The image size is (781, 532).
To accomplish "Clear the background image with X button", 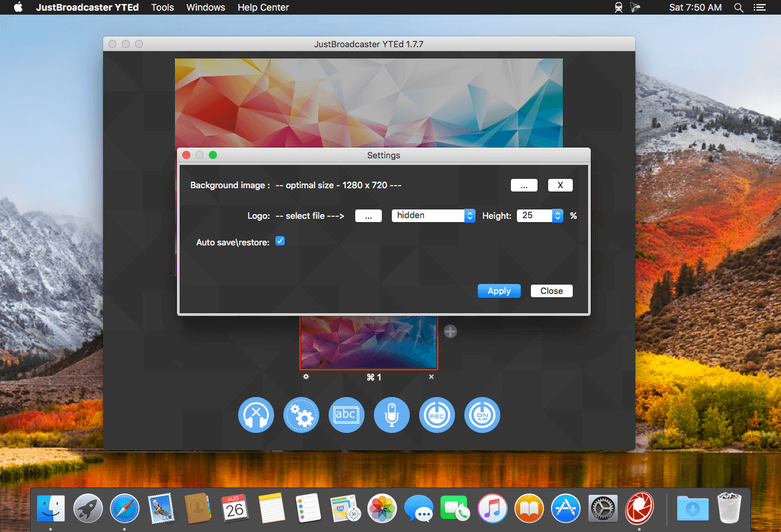I will pos(560,186).
